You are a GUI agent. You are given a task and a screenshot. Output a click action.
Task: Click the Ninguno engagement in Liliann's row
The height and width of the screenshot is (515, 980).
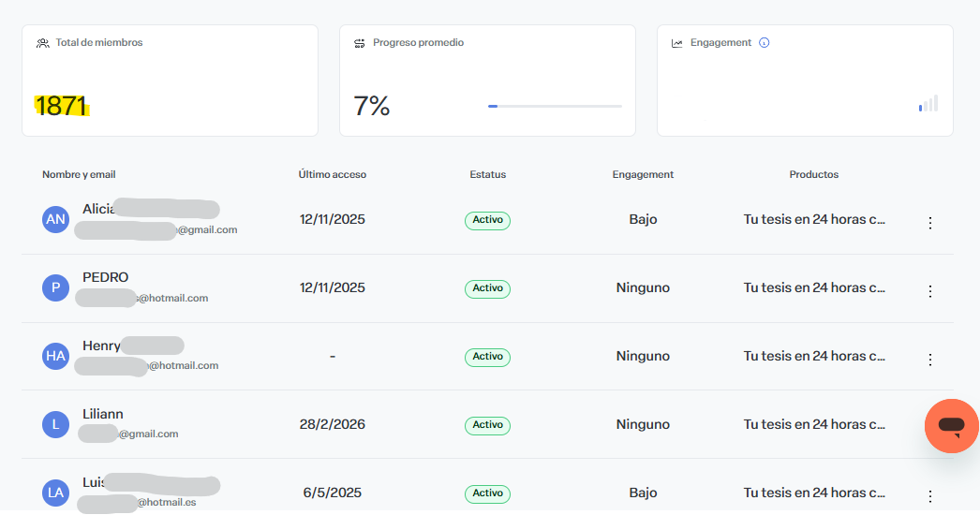[643, 424]
